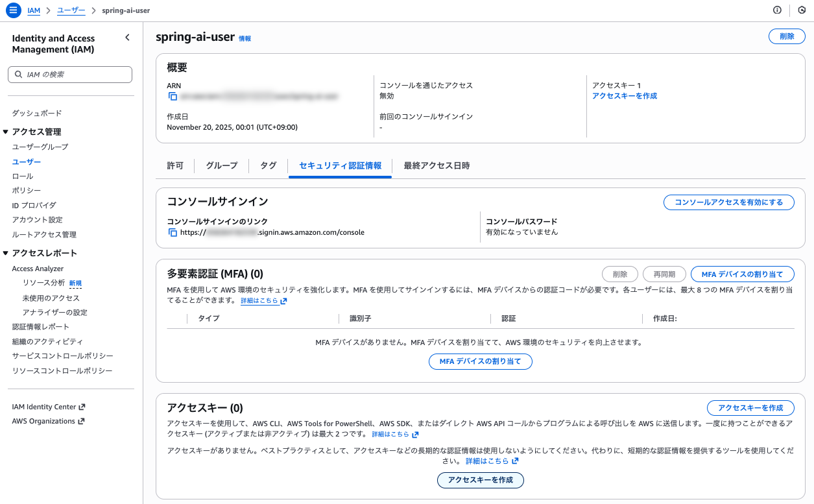
Task: Click the タイプ column header in MFA table
Action: click(x=209, y=318)
